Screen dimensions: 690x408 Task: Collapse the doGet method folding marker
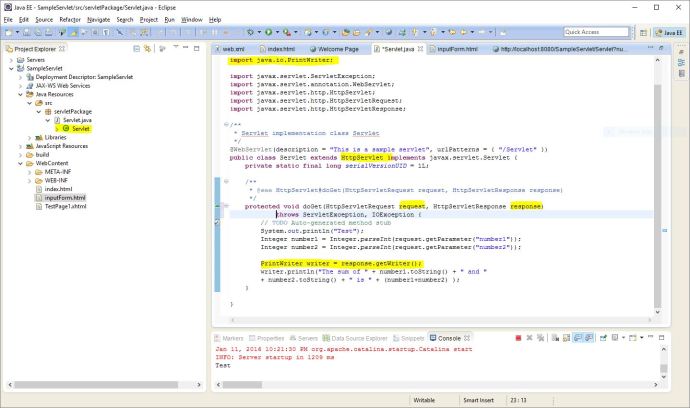click(x=226, y=206)
